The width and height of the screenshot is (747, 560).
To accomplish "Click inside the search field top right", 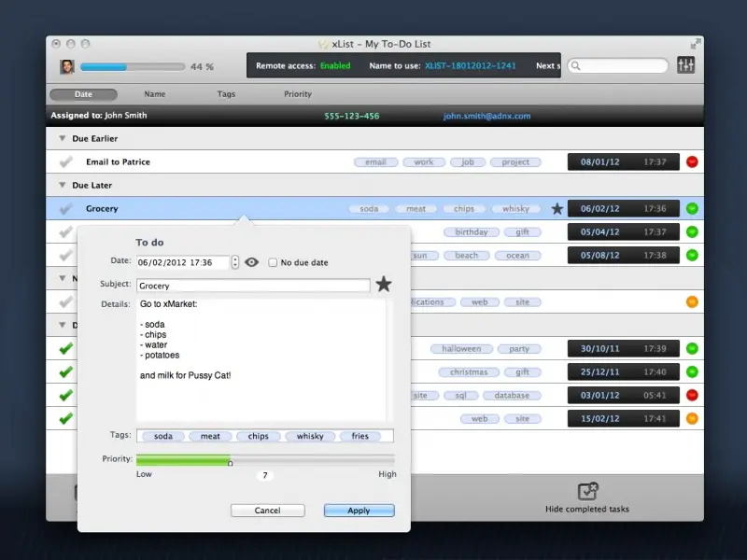I will pos(621,65).
